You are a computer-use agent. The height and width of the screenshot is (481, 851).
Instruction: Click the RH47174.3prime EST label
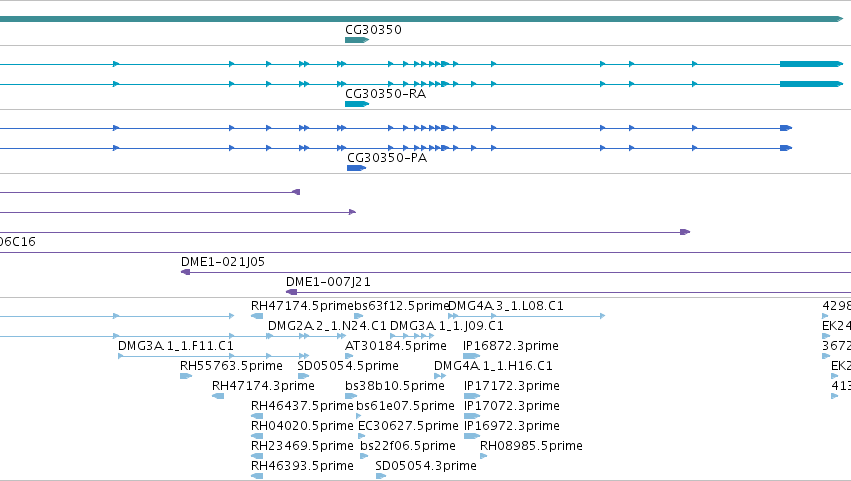(x=263, y=386)
